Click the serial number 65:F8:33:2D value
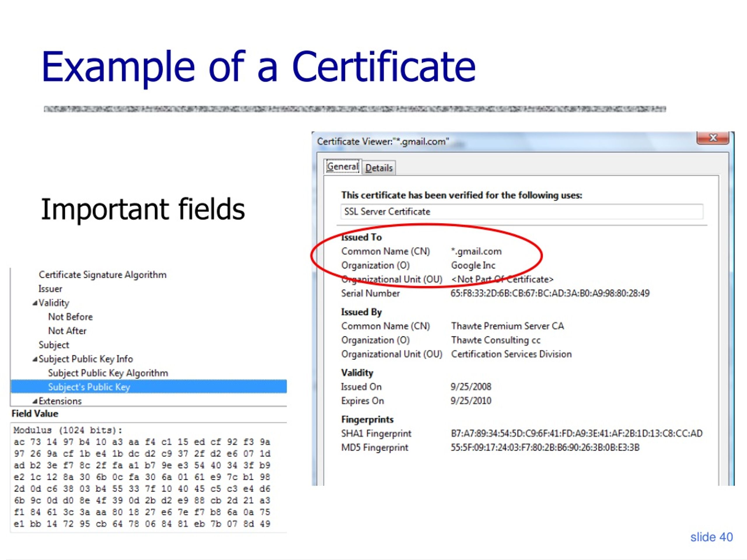Viewport: 747px width, 560px height. (x=550, y=293)
